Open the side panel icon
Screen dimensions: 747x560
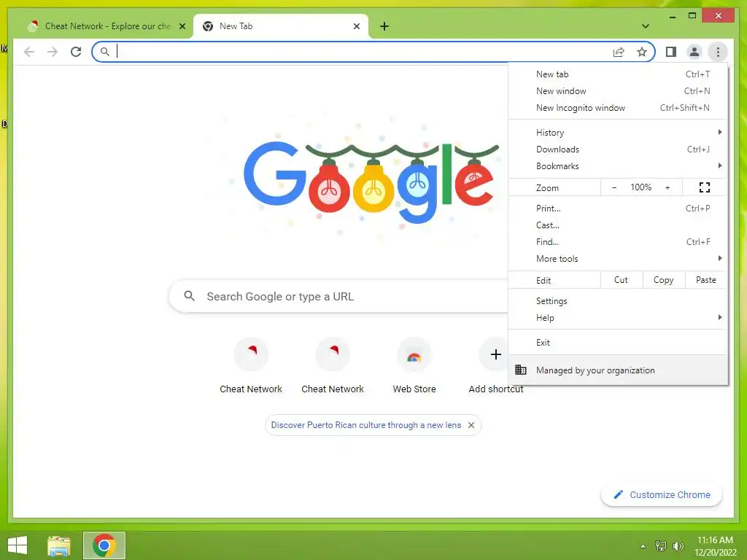coord(671,52)
